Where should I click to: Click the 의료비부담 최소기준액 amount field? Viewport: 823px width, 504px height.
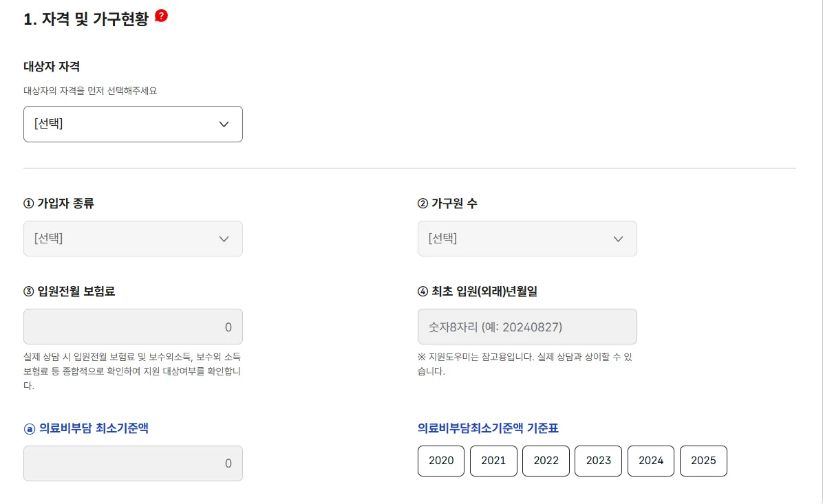coord(133,463)
